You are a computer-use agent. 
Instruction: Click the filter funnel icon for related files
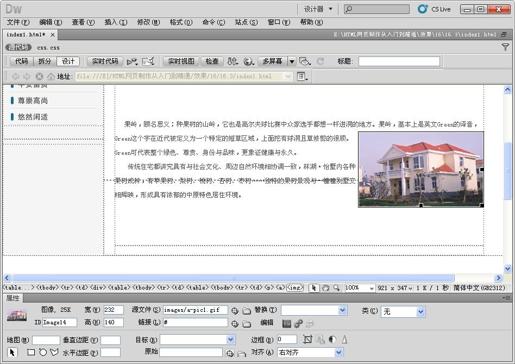coord(505,47)
